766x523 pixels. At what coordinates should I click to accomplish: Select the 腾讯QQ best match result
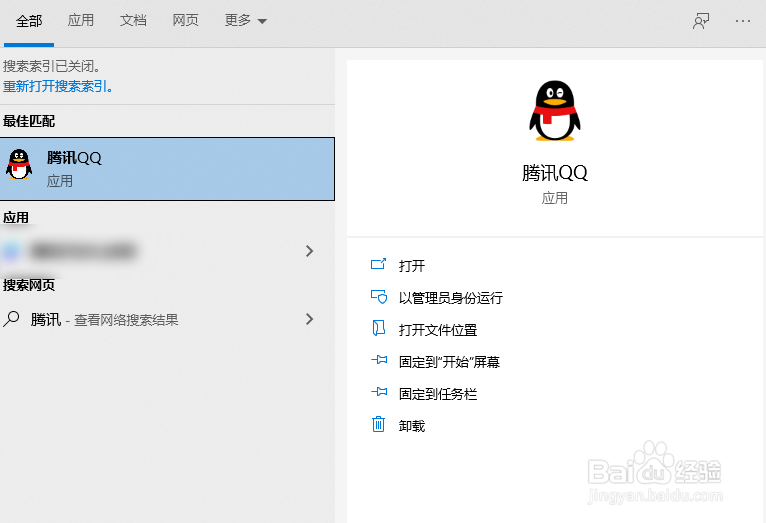tap(167, 169)
